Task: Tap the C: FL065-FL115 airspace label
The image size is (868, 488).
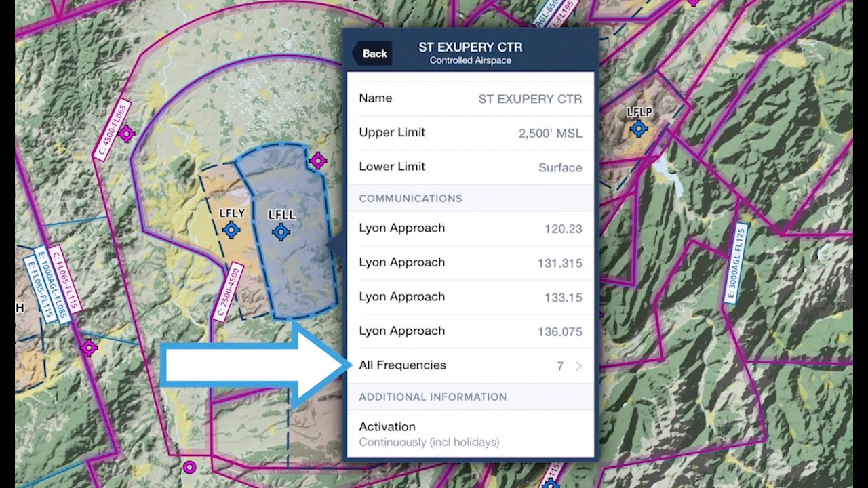Action: pyautogui.click(x=67, y=279)
